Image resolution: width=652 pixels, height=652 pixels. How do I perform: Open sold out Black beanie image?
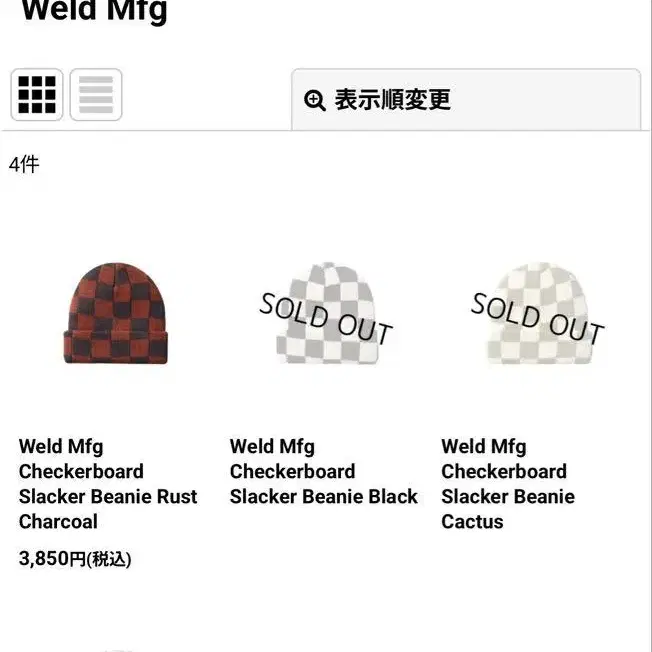327,313
